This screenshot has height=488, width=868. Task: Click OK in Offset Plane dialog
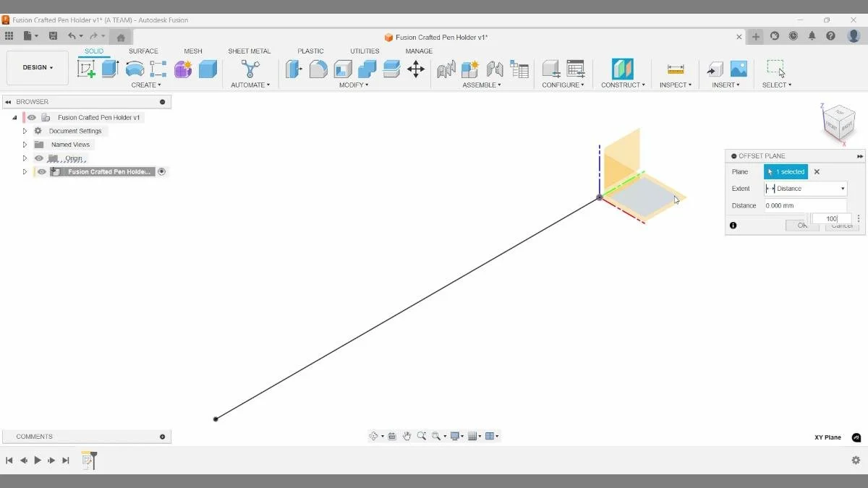802,226
